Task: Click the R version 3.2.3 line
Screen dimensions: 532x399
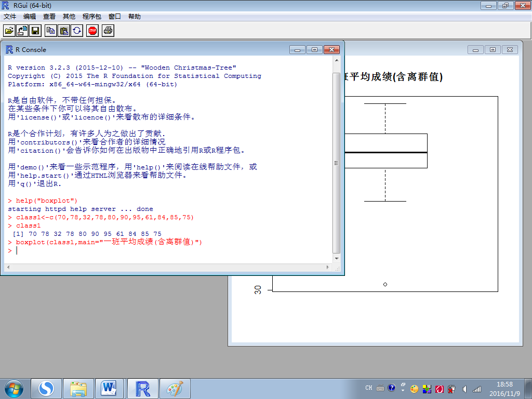Action: pyautogui.click(x=122, y=68)
